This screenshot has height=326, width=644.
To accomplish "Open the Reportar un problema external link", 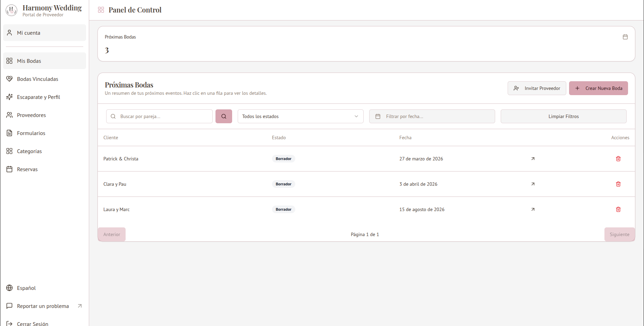I will (x=43, y=306).
